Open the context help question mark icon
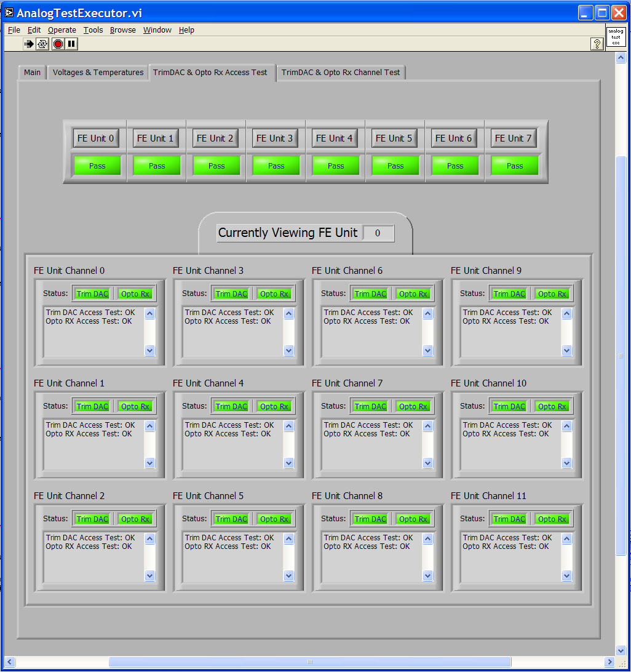This screenshot has width=631, height=672. [597, 44]
